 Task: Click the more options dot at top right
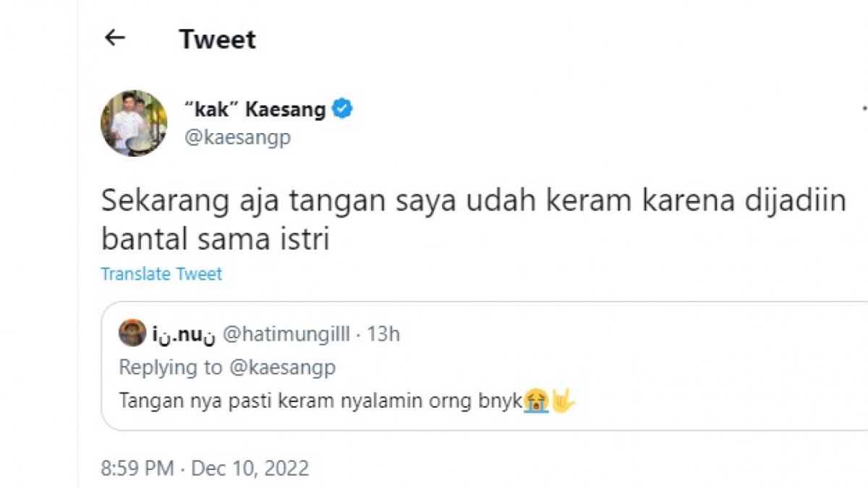pos(863,107)
